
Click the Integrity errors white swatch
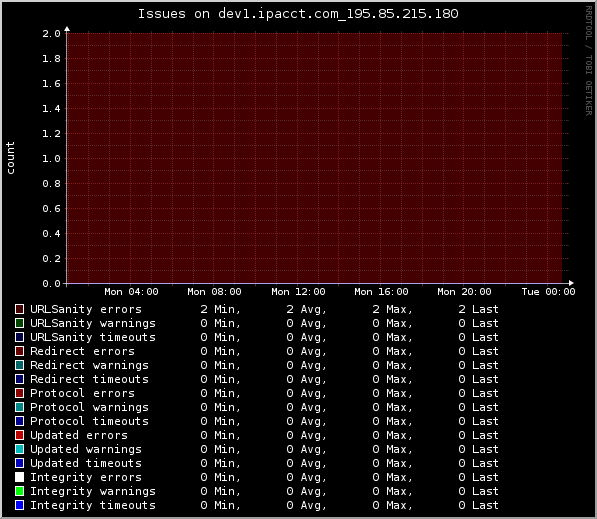click(x=19, y=477)
